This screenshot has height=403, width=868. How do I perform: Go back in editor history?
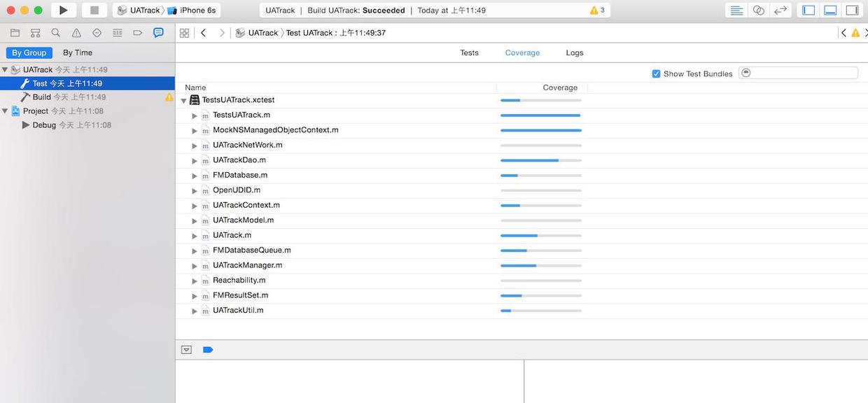pyautogui.click(x=203, y=33)
